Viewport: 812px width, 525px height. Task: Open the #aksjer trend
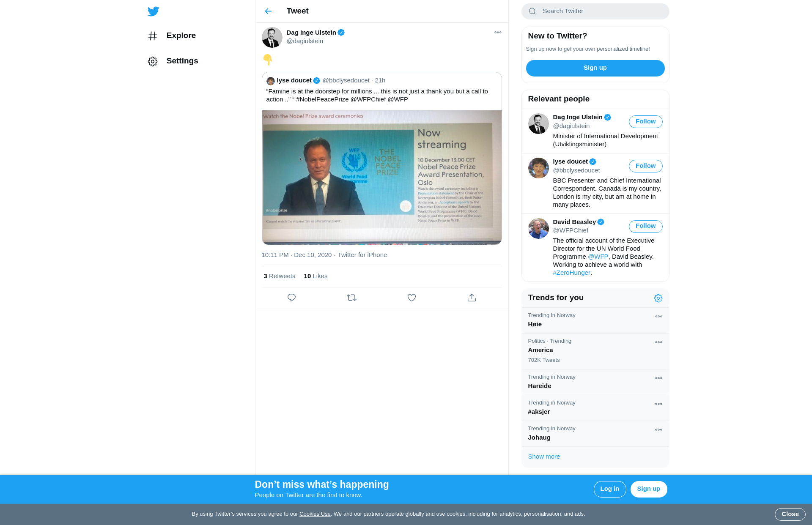click(595, 408)
